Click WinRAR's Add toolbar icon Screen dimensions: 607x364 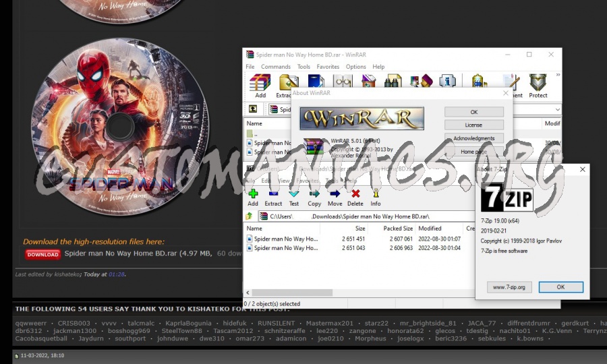pos(260,86)
